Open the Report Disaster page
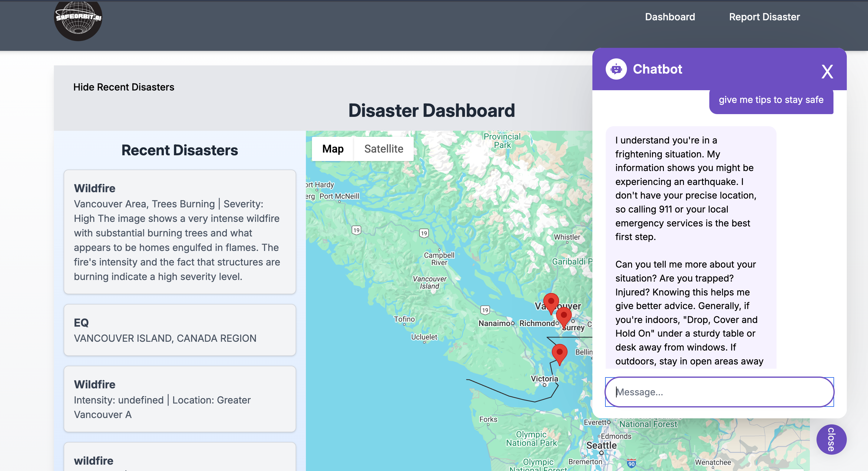 [x=764, y=17]
